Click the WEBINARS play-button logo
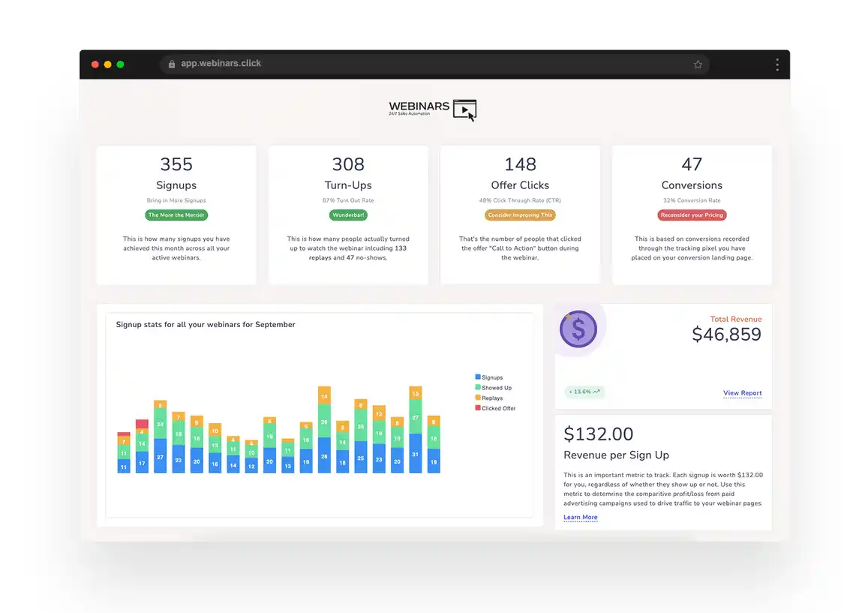This screenshot has width=868, height=613. point(465,110)
